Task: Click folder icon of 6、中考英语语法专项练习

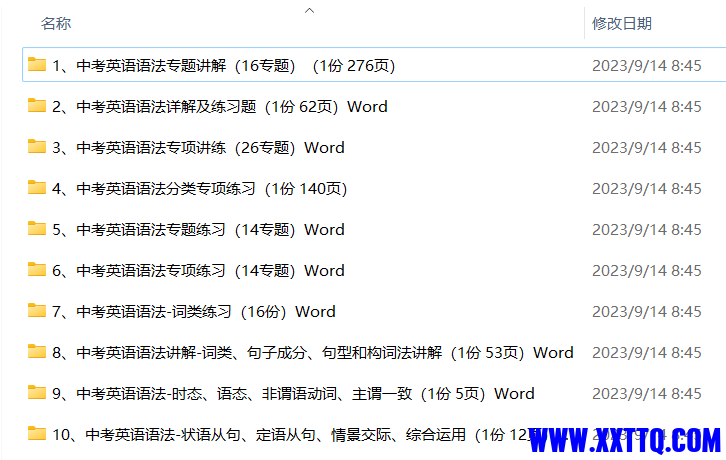Action: pos(37,270)
